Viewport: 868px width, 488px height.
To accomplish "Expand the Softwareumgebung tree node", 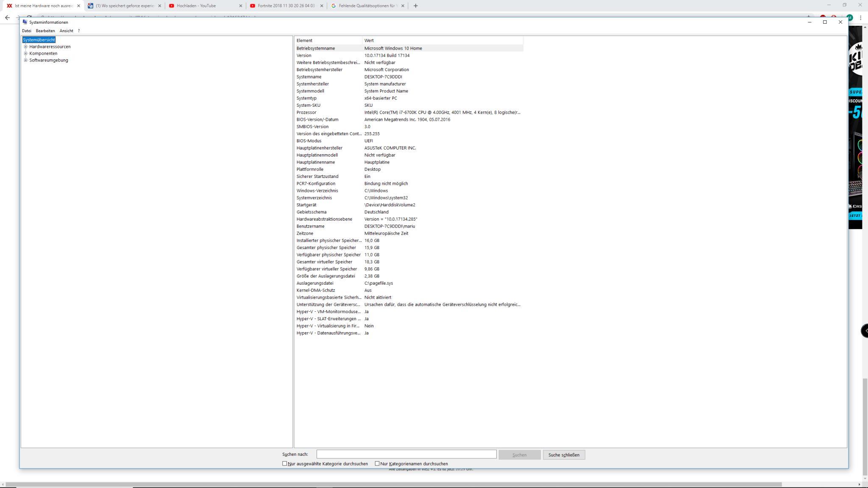I will (x=26, y=60).
